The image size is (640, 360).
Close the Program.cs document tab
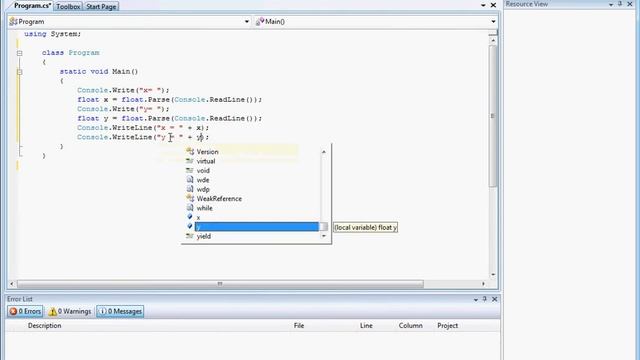pos(493,5)
